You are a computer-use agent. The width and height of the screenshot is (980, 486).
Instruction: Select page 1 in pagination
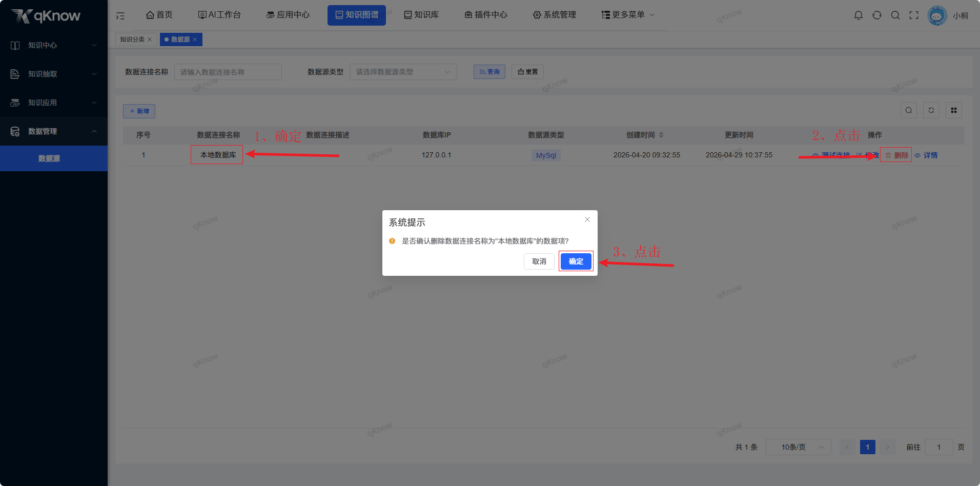868,447
